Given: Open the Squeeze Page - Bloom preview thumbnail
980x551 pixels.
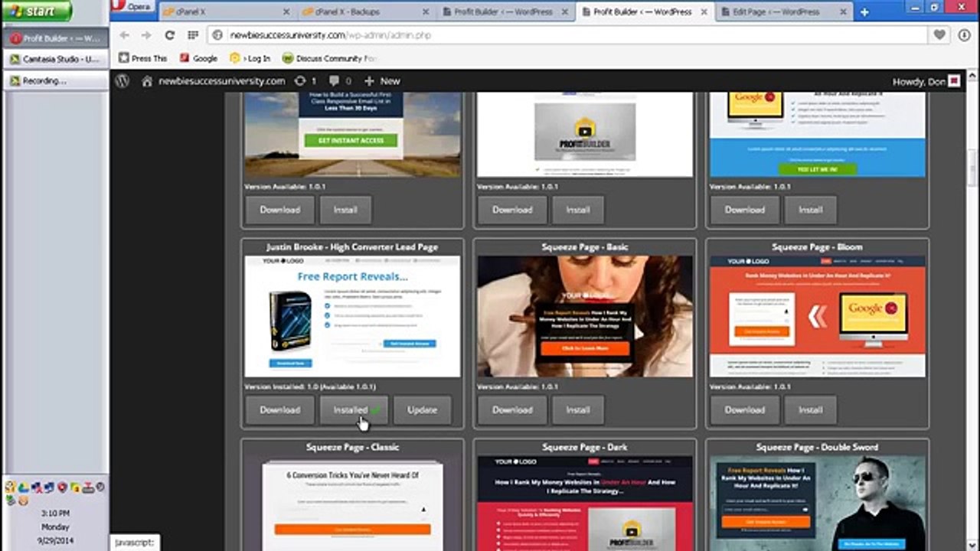Looking at the screenshot, I should 818,316.
